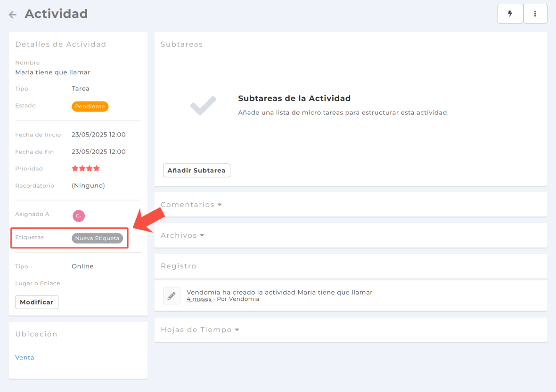This screenshot has height=392, width=556.
Task: Click the pencil icon in Registro entry
Action: coord(172,296)
